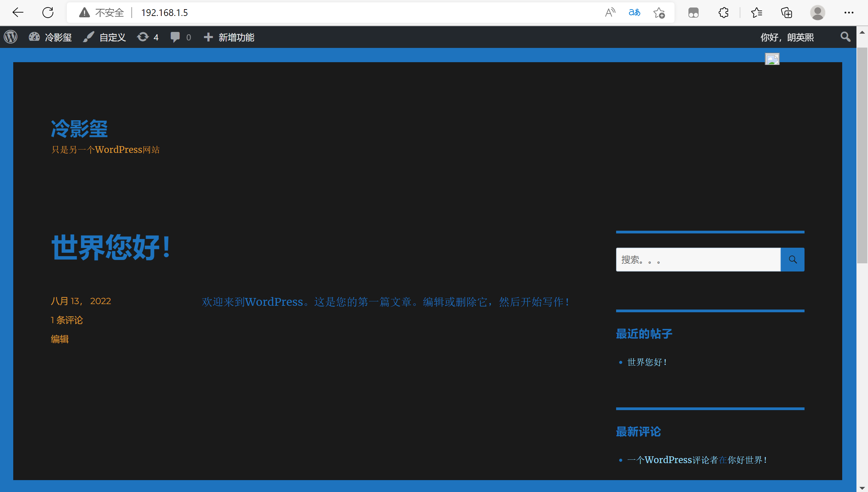Click the 最新评论 widget heading

(638, 432)
